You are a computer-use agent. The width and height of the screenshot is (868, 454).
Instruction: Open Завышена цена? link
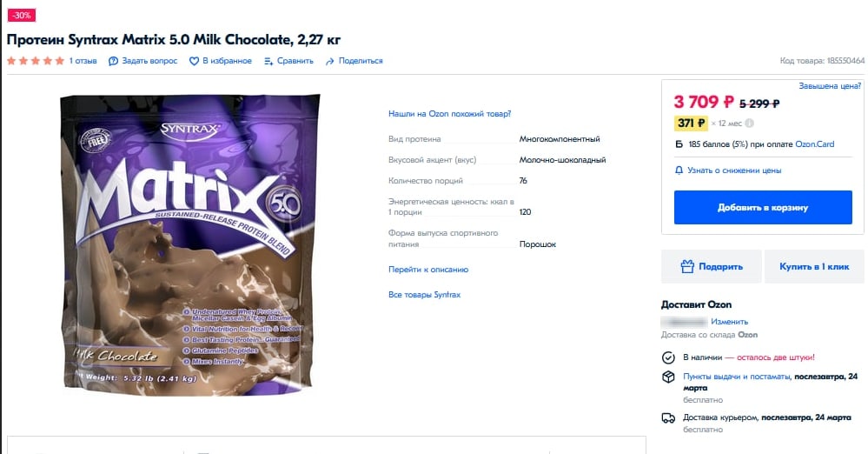(830, 86)
